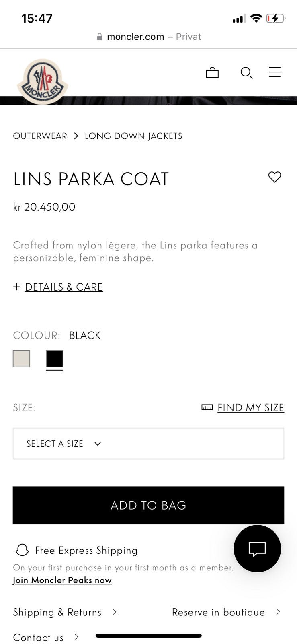Screen dimensions: 297x644
Task: Select the black colour swatch
Action: tap(55, 359)
